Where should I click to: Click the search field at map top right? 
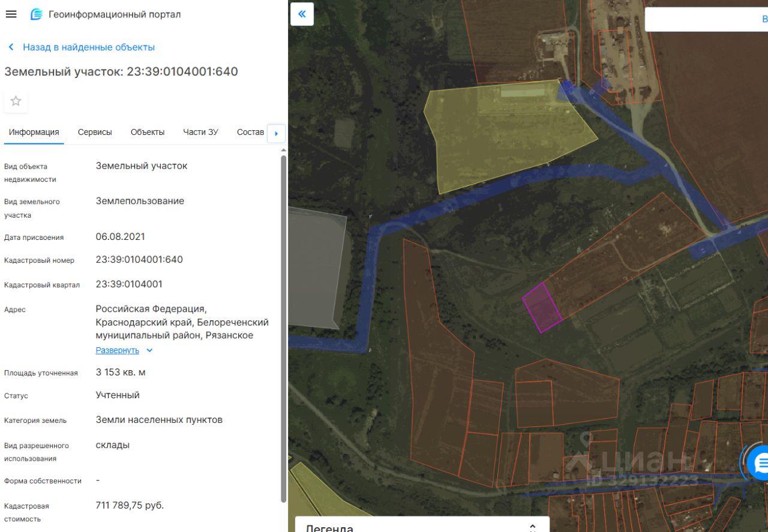tap(706, 19)
